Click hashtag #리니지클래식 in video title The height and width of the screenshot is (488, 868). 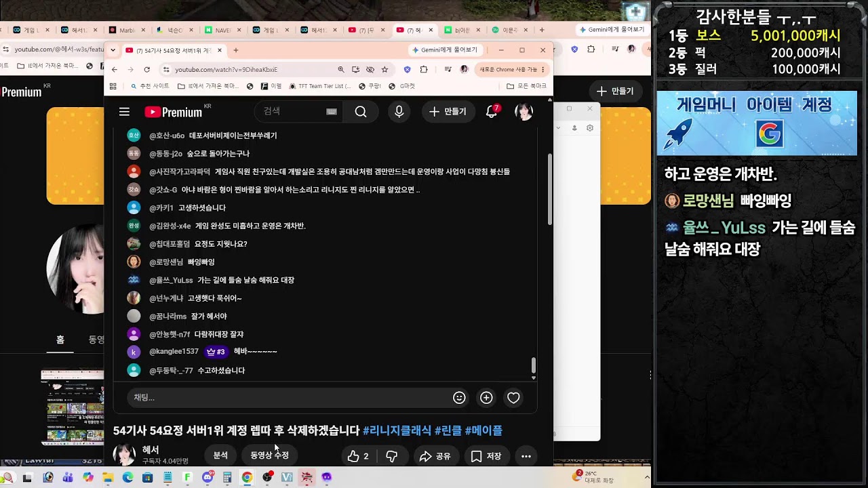point(397,430)
